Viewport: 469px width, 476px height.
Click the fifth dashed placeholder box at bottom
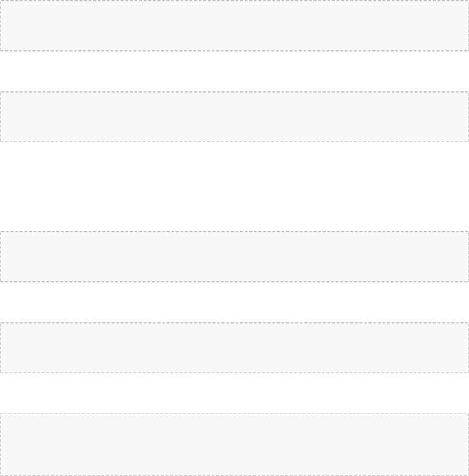[234, 445]
